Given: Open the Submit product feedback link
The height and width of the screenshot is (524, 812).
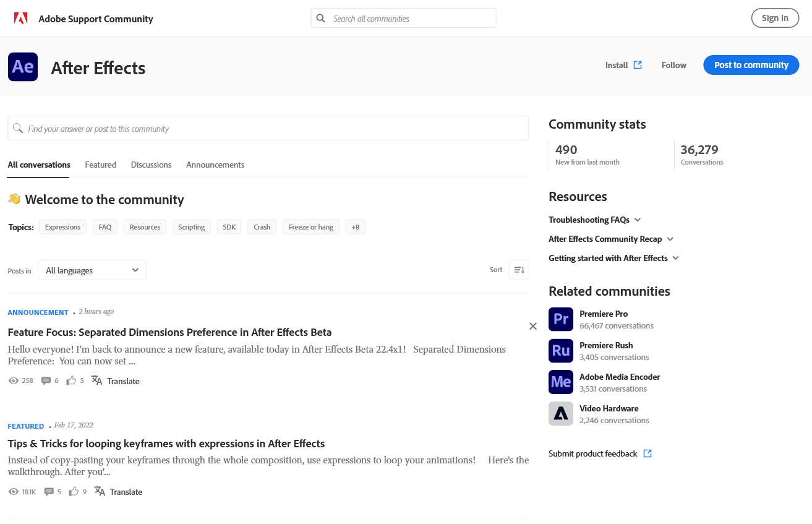Looking at the screenshot, I should 592,453.
